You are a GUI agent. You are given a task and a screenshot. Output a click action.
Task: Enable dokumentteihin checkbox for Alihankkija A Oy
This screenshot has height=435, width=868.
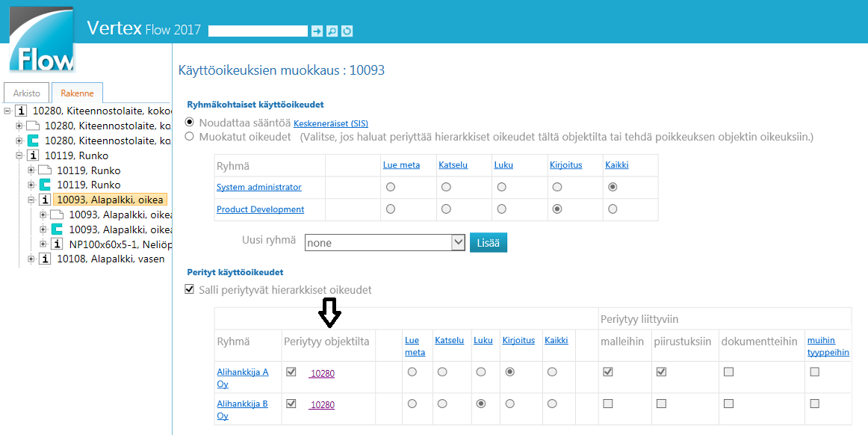(728, 371)
